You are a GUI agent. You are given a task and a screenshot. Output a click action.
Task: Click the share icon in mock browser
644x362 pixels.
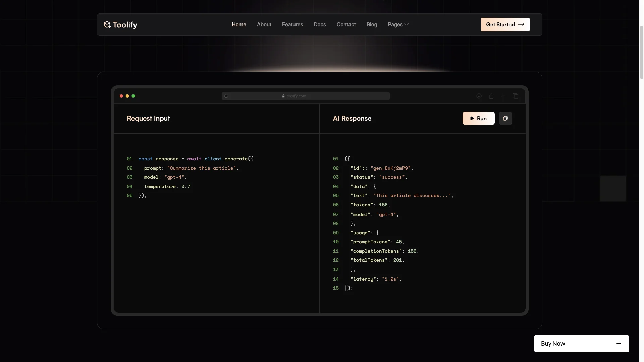[x=491, y=96]
